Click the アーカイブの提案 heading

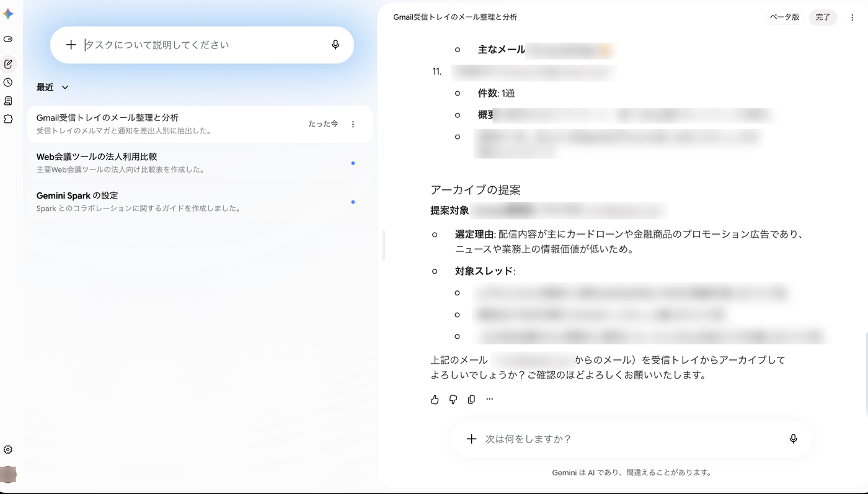tap(475, 190)
